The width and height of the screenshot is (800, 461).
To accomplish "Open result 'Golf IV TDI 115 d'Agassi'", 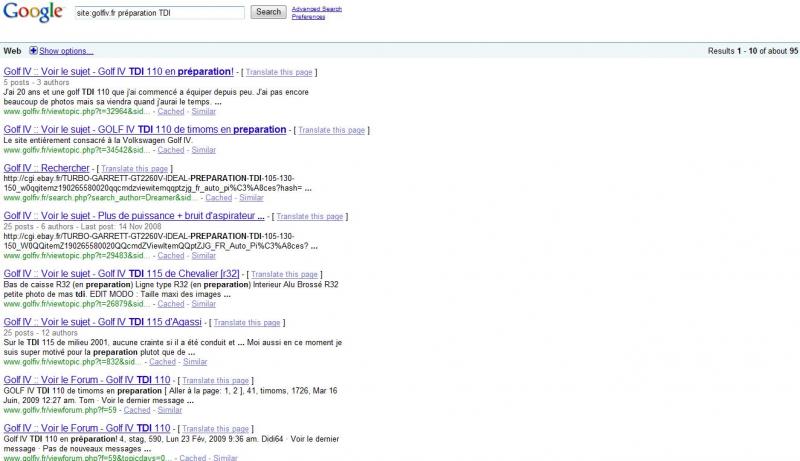I will tap(103, 322).
